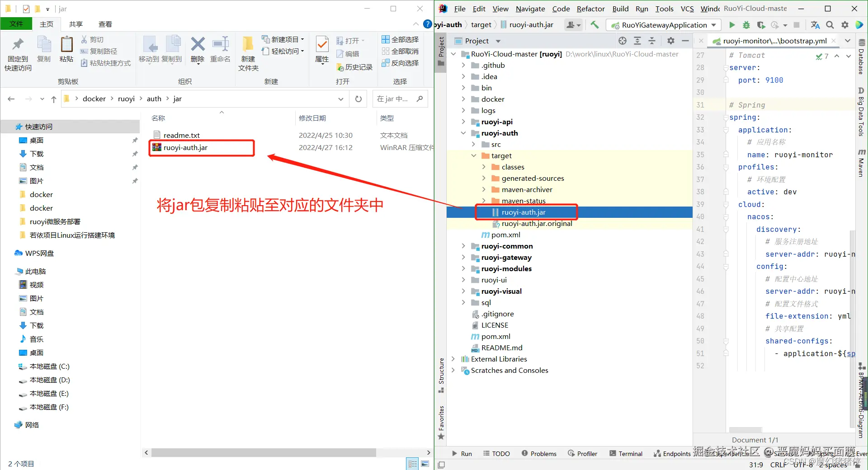The image size is (868, 470).
Task: Run RuoYiGatewayApplication with green play icon
Action: click(x=732, y=25)
